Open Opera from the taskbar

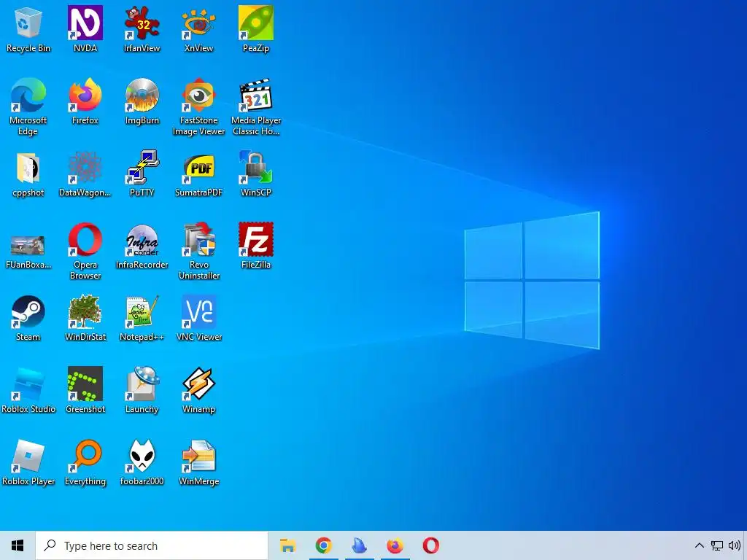tap(430, 545)
